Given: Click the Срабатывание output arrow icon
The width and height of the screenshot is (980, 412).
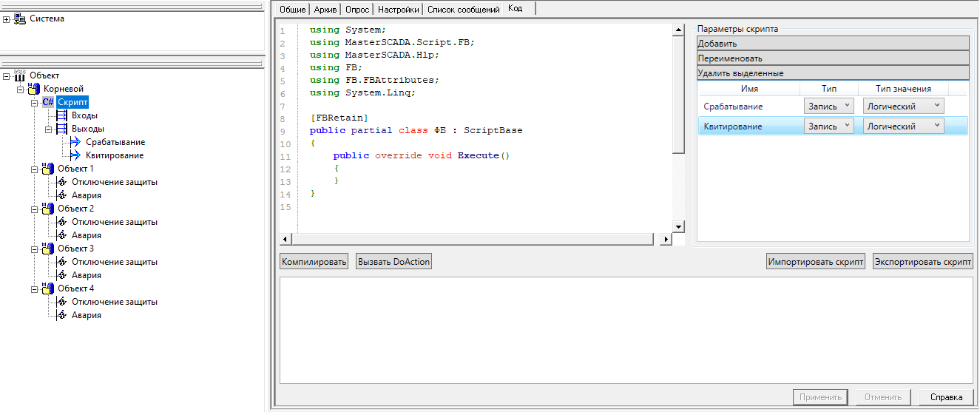Looking at the screenshot, I should tap(75, 142).
